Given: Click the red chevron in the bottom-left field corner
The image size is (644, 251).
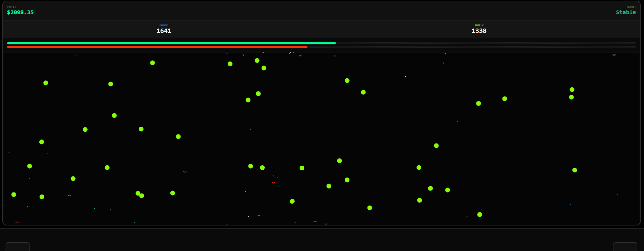Looking at the screenshot, I should coord(17,222).
